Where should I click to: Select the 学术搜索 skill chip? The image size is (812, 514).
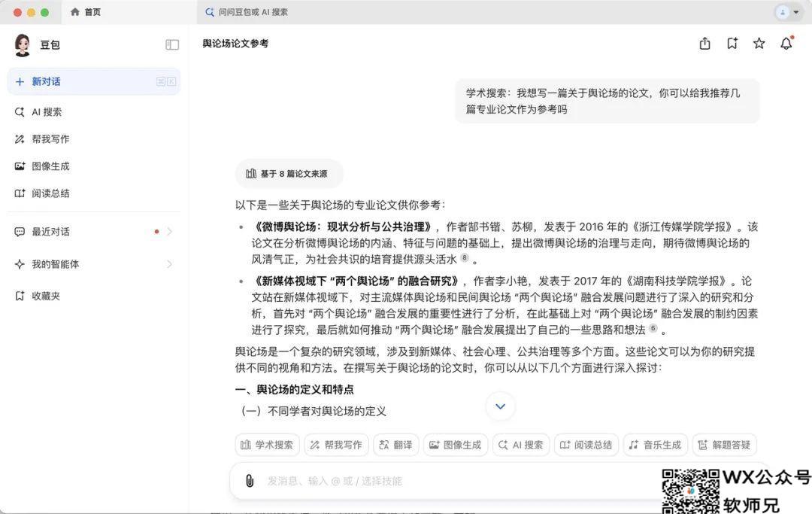267,445
